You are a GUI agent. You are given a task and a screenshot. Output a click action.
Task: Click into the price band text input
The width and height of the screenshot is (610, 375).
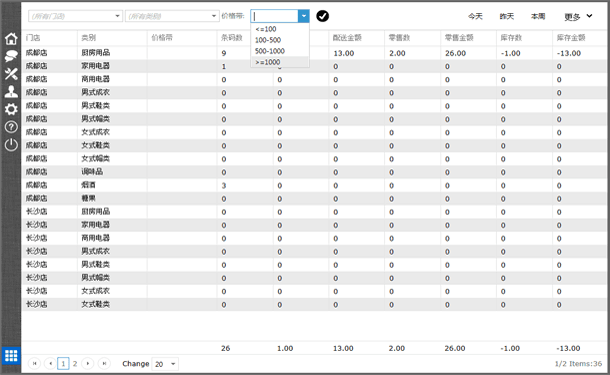tap(275, 16)
